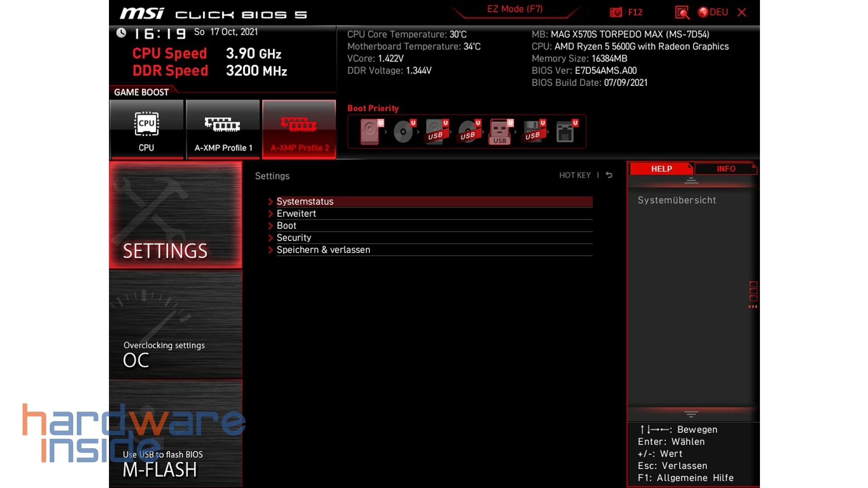Viewport: 868px width, 488px height.
Task: Select the hard disk icon in Boot Priority
Action: 370,131
